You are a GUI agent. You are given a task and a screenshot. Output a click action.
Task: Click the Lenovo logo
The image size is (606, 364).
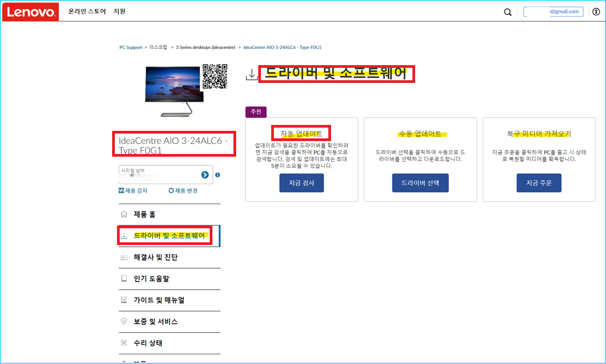click(x=31, y=12)
